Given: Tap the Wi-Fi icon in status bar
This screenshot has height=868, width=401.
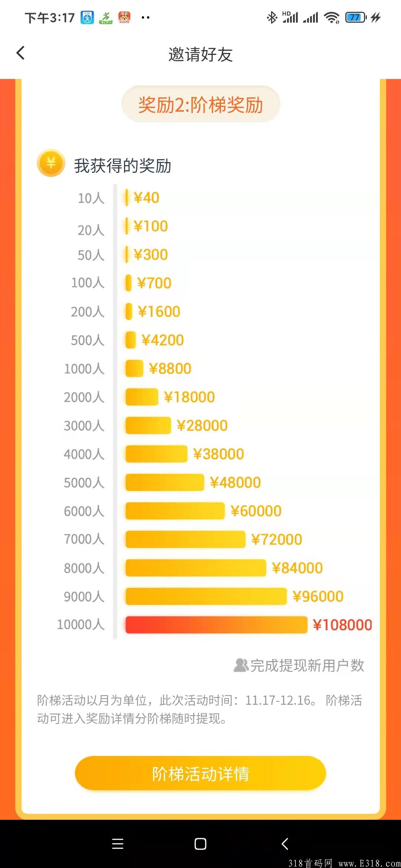Looking at the screenshot, I should click(x=332, y=17).
